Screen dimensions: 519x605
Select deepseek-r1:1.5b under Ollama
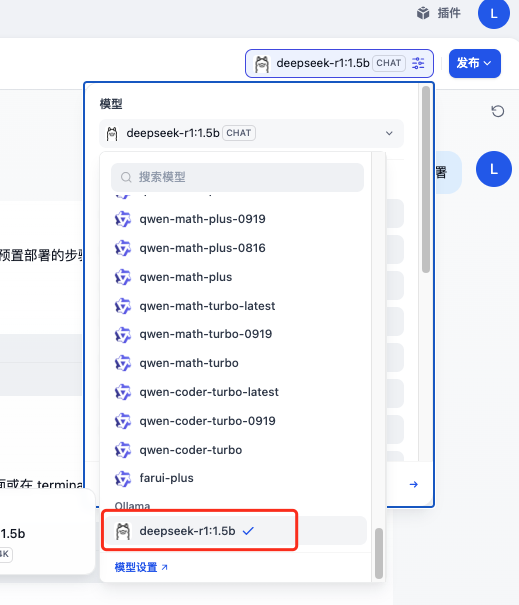tap(235, 531)
